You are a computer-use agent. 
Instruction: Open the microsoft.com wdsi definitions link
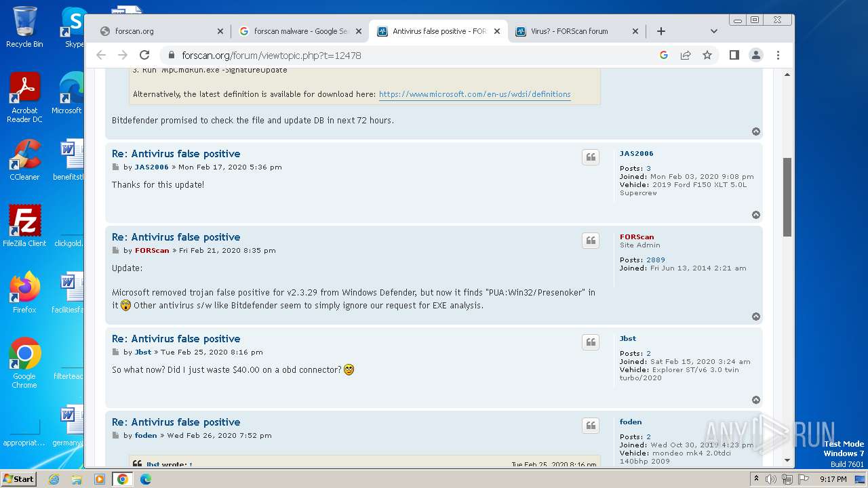click(475, 94)
